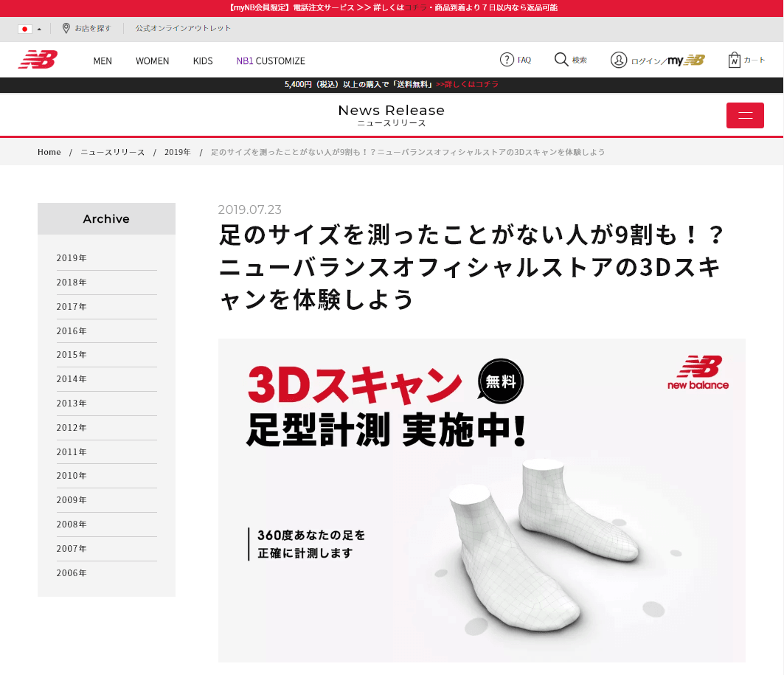Open the FAQ help icon
This screenshot has width=784, height=675.
[x=507, y=60]
